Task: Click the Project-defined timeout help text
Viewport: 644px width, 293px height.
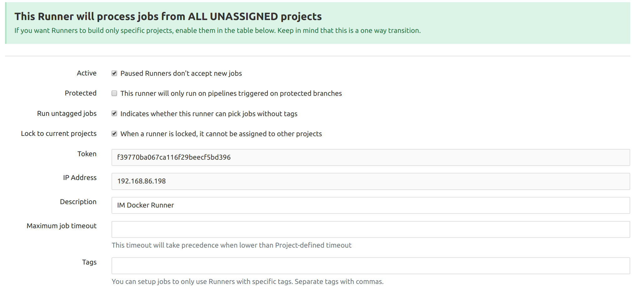Action: coord(231,245)
